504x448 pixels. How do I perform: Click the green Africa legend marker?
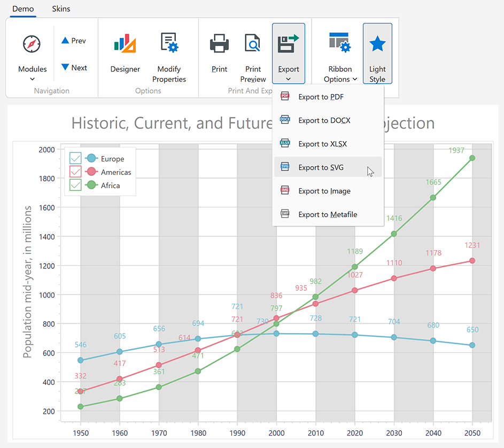[91, 185]
